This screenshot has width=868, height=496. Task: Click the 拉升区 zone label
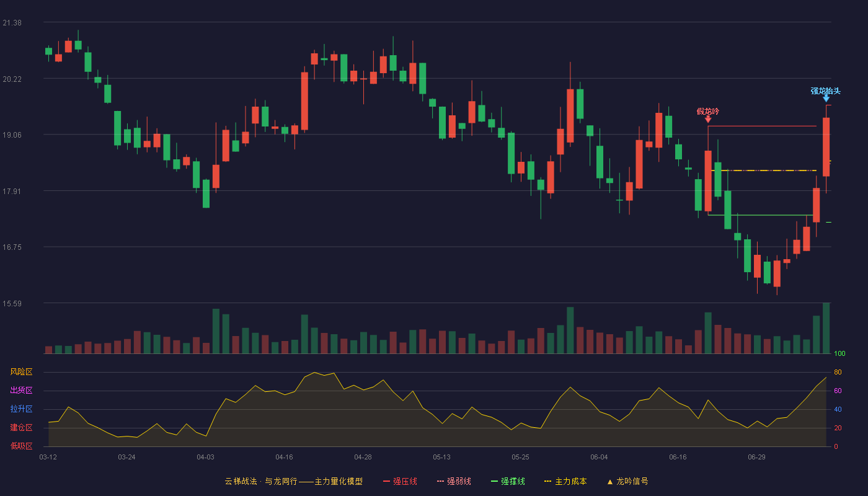pyautogui.click(x=21, y=409)
